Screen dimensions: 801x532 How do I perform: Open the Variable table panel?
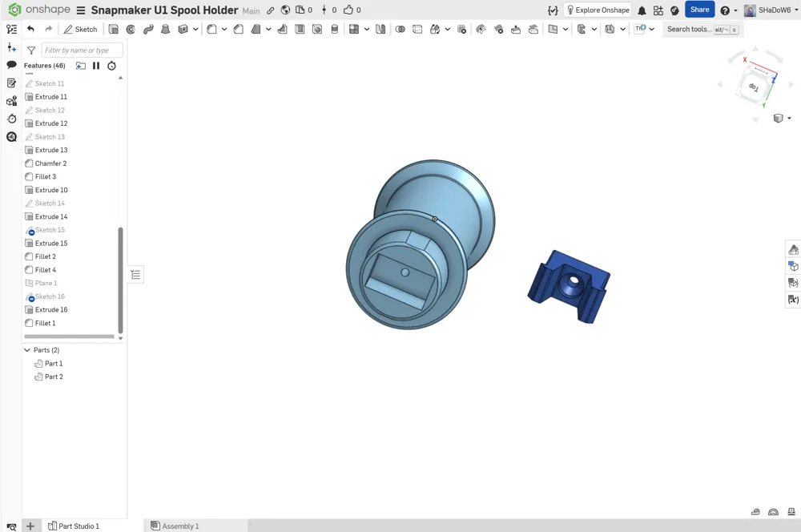(793, 300)
